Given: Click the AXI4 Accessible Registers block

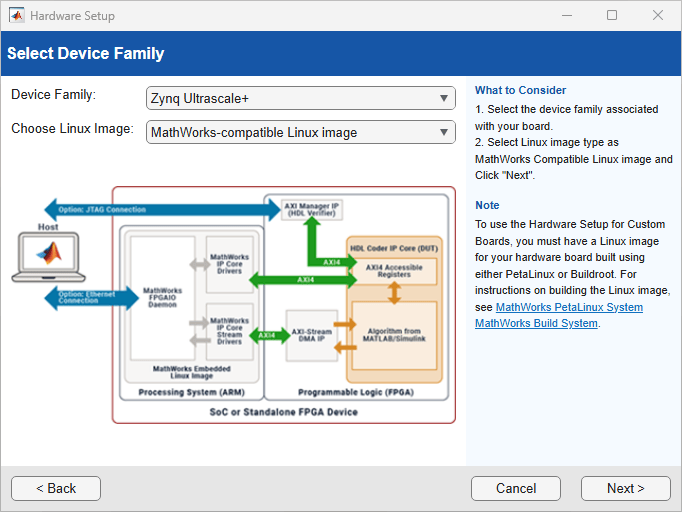Looking at the screenshot, I should [394, 271].
